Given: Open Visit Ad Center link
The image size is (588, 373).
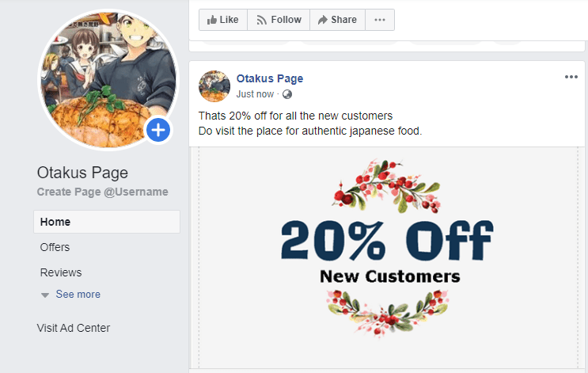Looking at the screenshot, I should pyautogui.click(x=74, y=328).
